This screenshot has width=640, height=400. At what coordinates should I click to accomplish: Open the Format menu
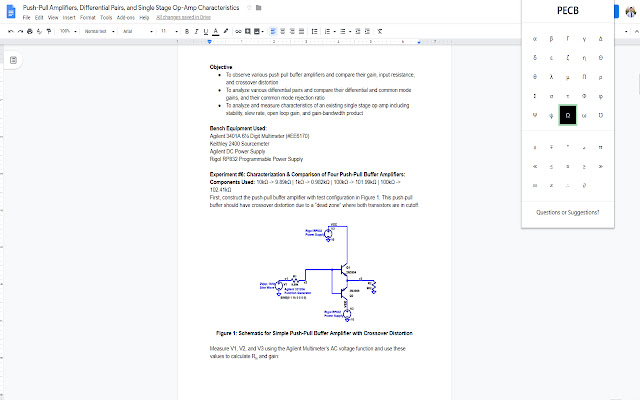tap(87, 18)
